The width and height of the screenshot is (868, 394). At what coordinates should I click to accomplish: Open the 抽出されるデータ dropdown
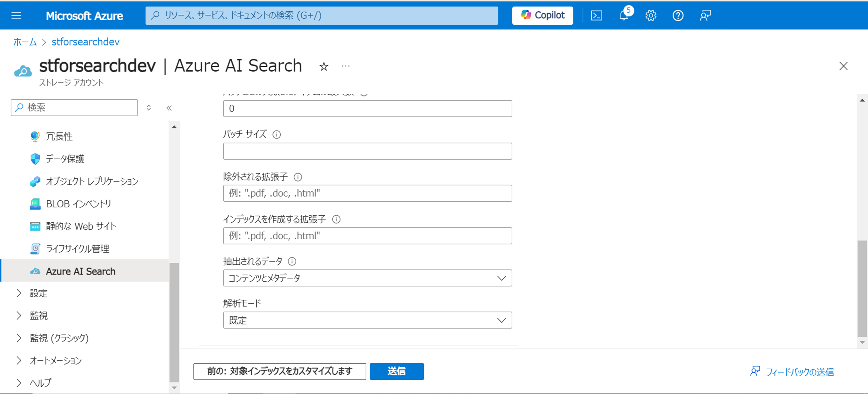point(367,278)
